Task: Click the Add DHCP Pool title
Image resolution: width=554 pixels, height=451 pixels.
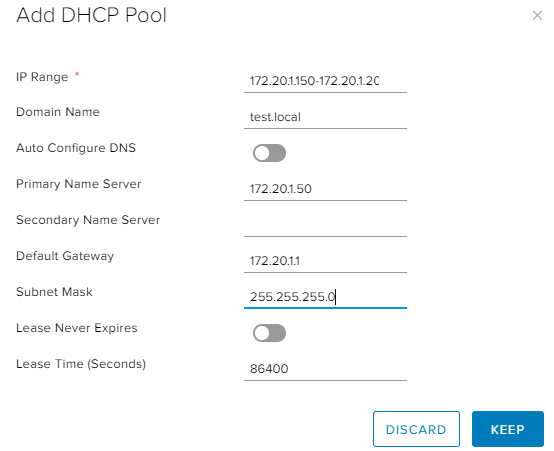Action: (92, 15)
